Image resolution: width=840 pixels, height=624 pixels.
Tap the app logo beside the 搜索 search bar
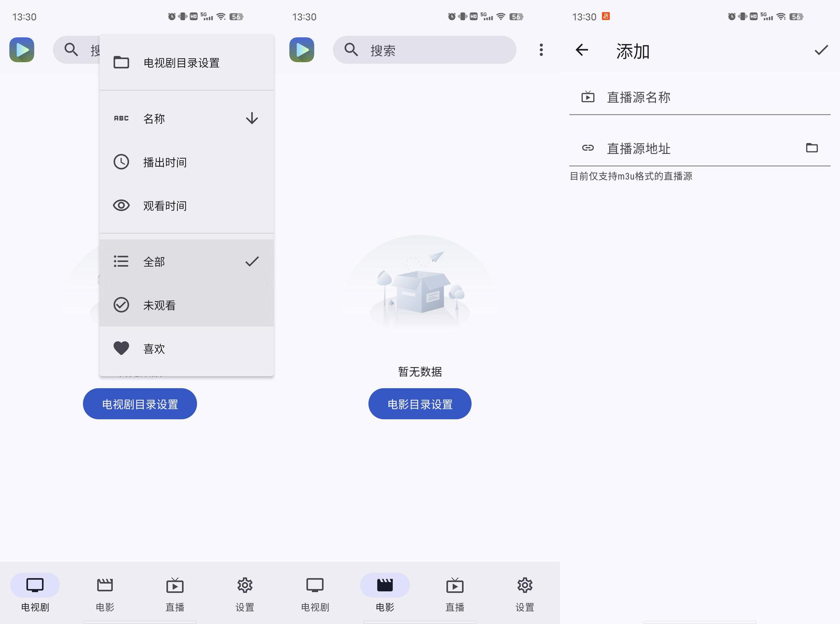pos(302,50)
